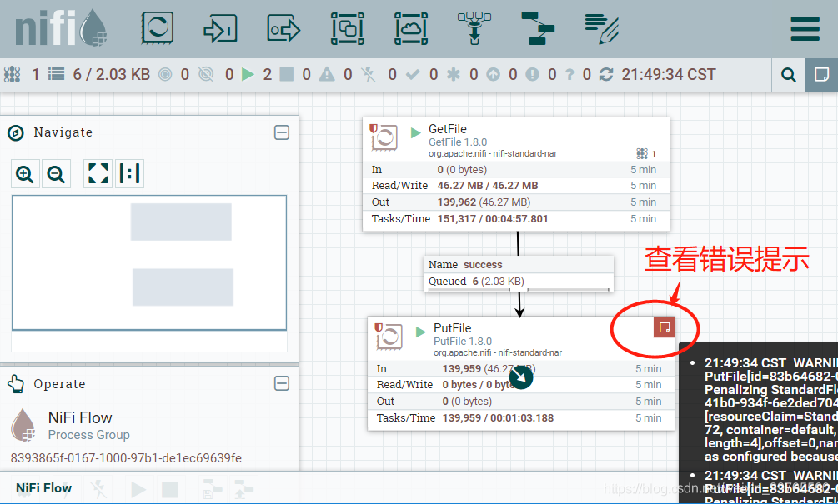Click the invalid components warning icon
This screenshot has width=838, height=504.
327,74
